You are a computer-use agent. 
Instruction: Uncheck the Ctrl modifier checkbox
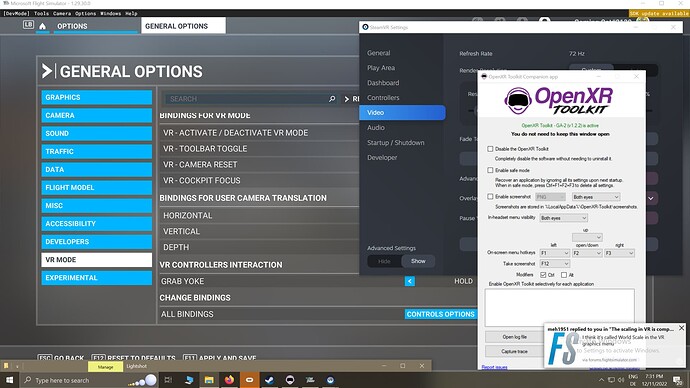(x=543, y=275)
